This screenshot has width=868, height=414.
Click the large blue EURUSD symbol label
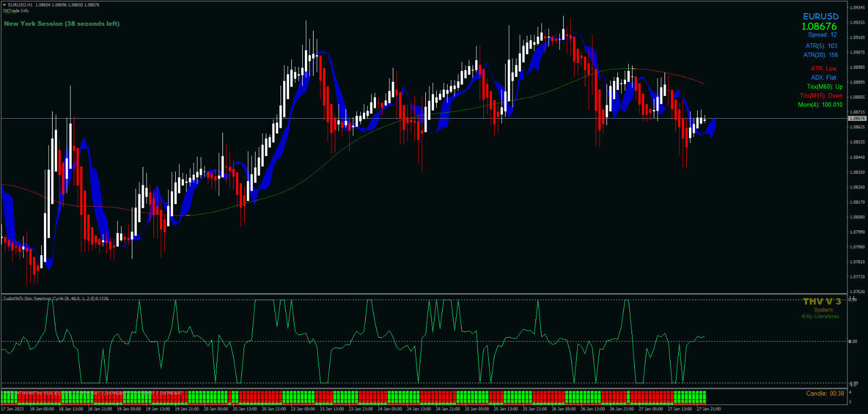[x=820, y=16]
